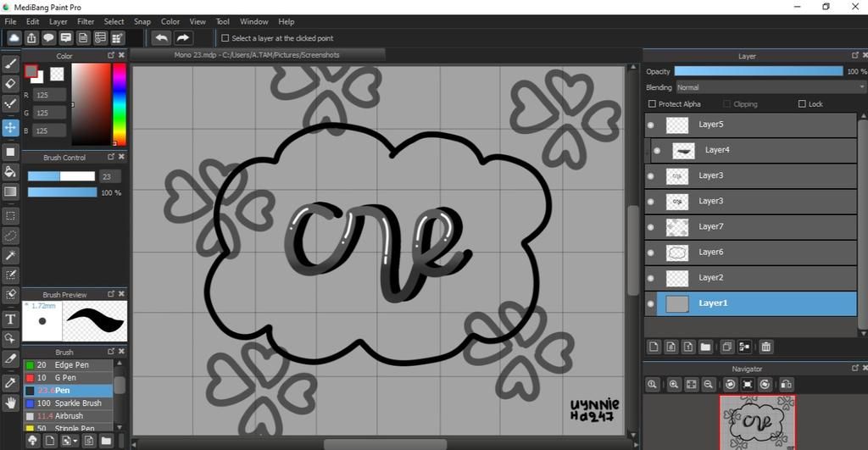Click the Undo arrow

click(x=162, y=37)
